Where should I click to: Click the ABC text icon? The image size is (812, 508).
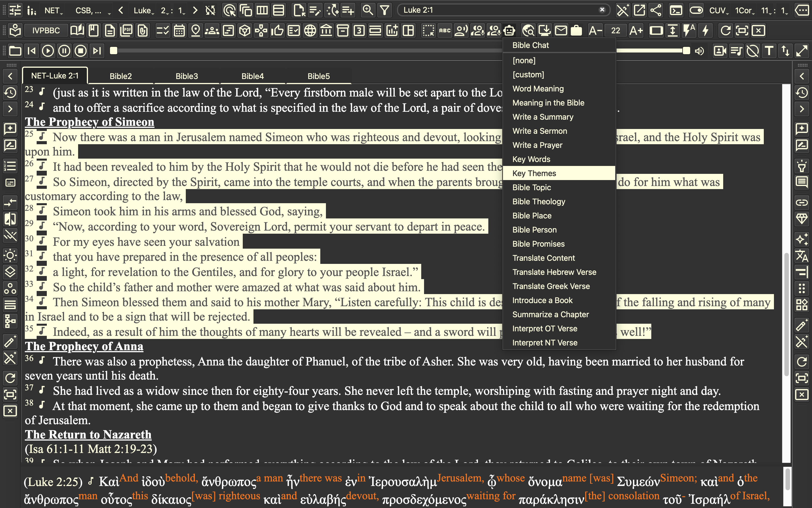coord(445,30)
